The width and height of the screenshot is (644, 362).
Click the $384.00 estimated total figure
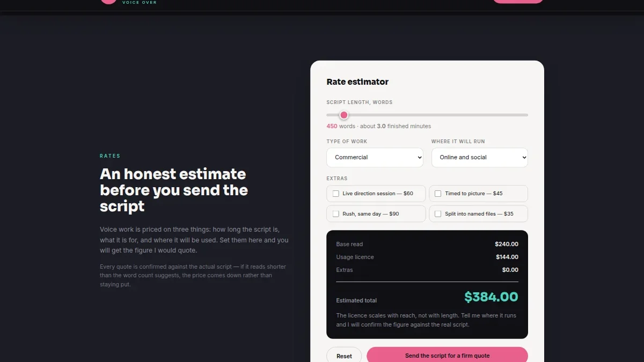click(x=491, y=297)
